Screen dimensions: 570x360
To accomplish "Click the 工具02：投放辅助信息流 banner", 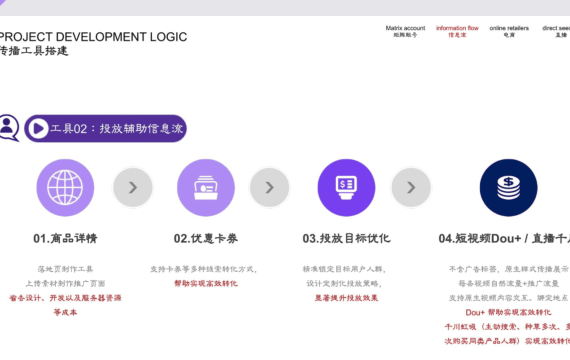I will (x=105, y=128).
